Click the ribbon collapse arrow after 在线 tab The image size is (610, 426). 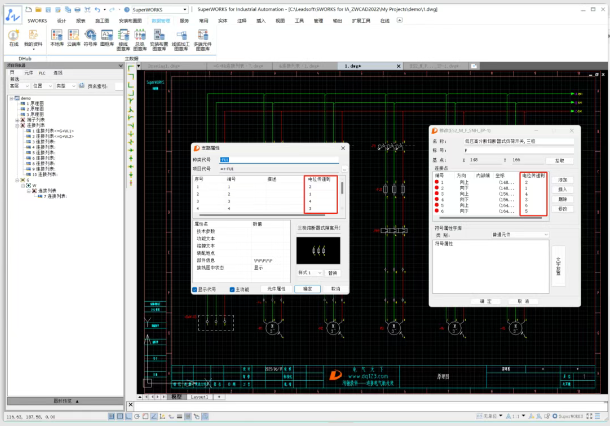(400, 20)
